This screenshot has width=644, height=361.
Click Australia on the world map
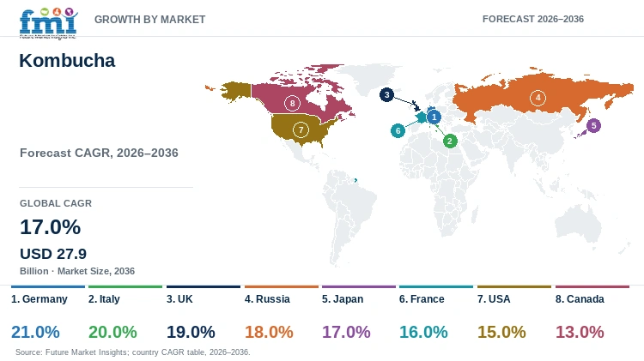[578, 225]
